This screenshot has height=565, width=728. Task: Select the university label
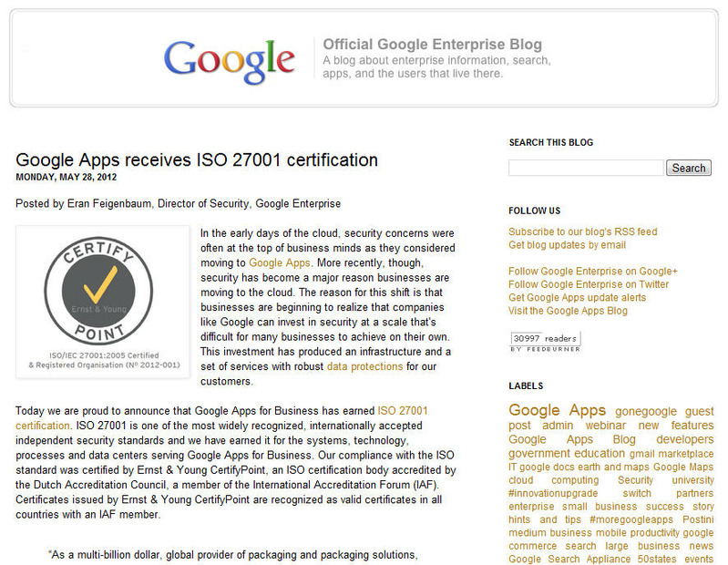point(692,480)
